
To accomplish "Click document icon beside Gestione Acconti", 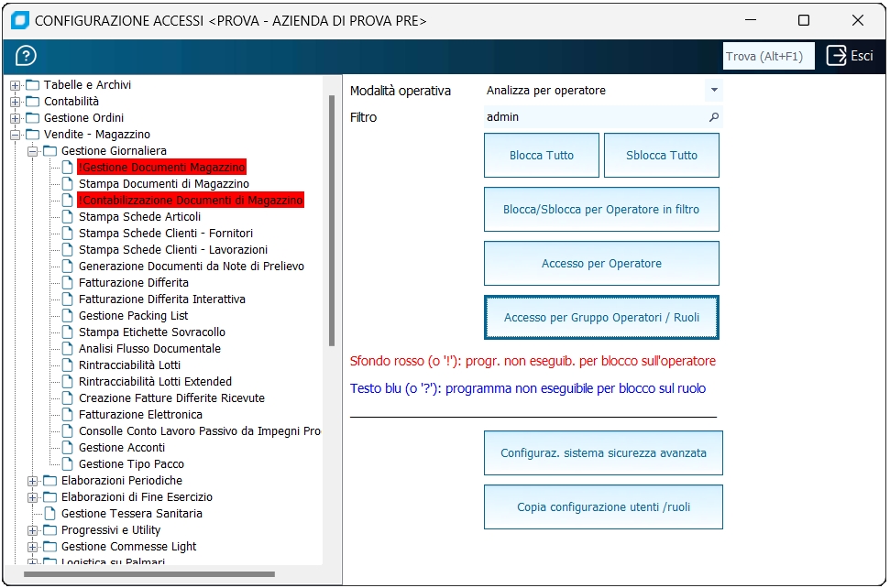I will (x=68, y=447).
